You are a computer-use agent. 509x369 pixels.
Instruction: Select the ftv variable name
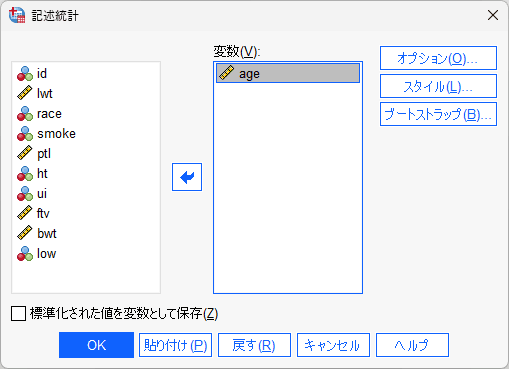43,214
